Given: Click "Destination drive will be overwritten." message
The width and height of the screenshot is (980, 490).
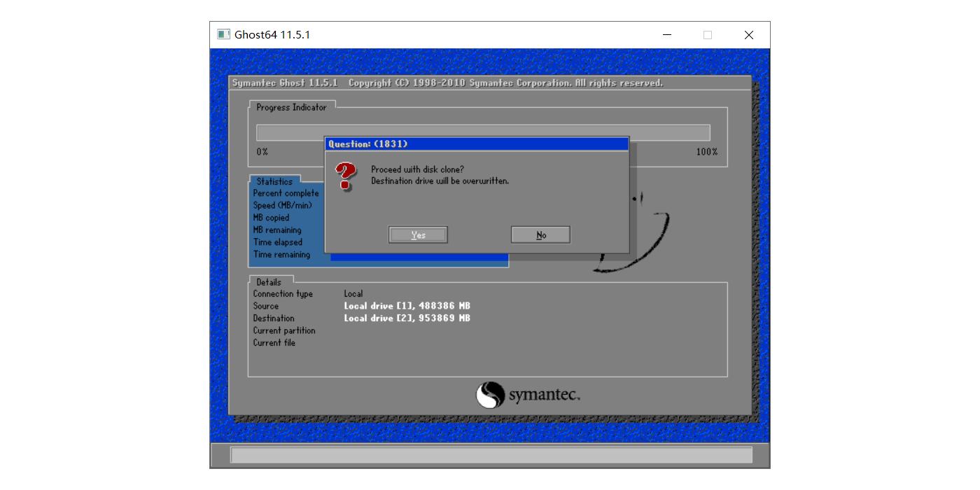Looking at the screenshot, I should click(x=440, y=181).
